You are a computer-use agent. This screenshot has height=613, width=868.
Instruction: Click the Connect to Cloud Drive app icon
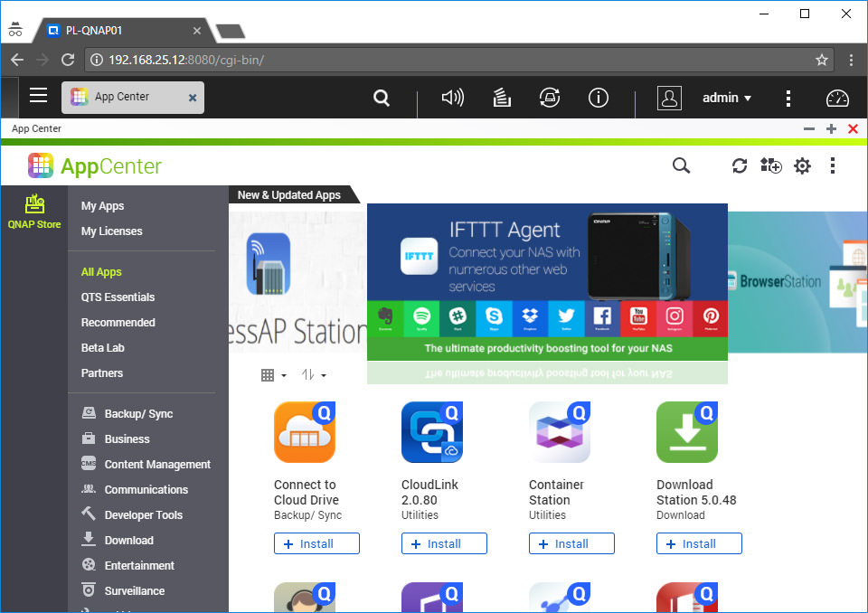point(305,432)
